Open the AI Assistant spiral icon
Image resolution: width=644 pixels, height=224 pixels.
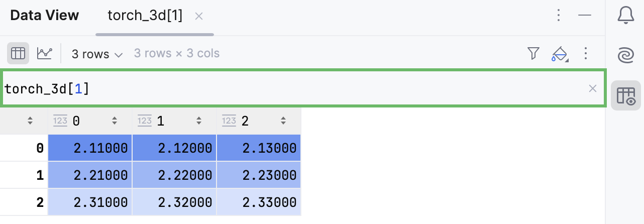625,55
